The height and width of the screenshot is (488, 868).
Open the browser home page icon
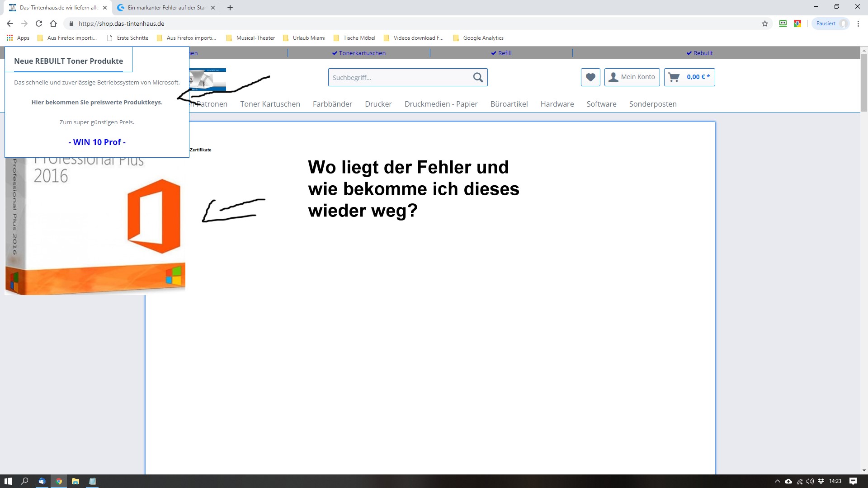pyautogui.click(x=53, y=23)
